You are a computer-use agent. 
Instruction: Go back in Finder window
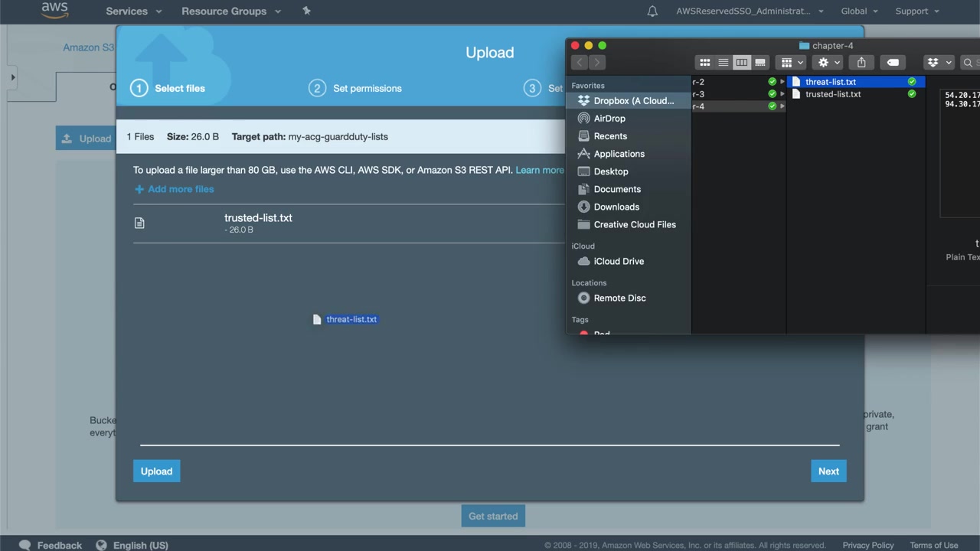tap(580, 63)
